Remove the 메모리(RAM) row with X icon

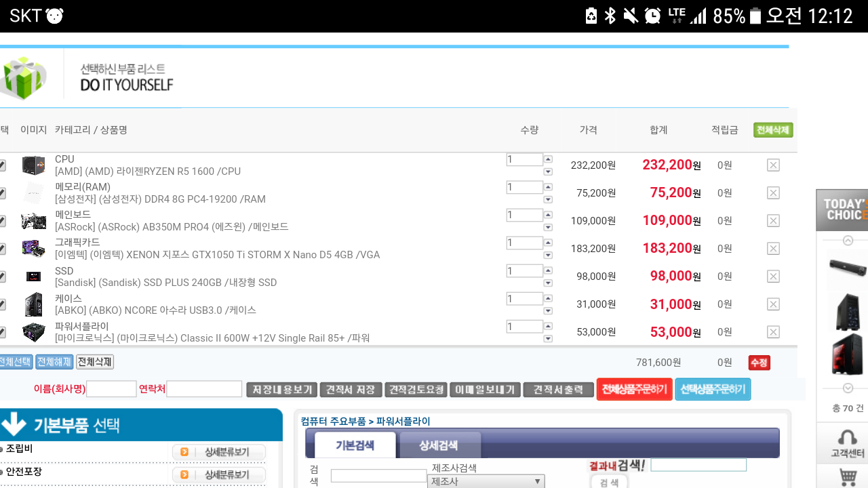[773, 193]
